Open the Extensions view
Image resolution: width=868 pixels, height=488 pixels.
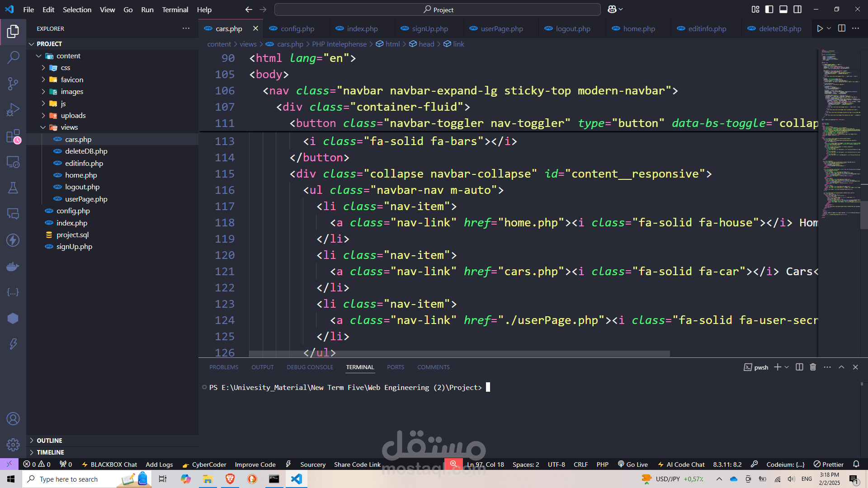(13, 136)
